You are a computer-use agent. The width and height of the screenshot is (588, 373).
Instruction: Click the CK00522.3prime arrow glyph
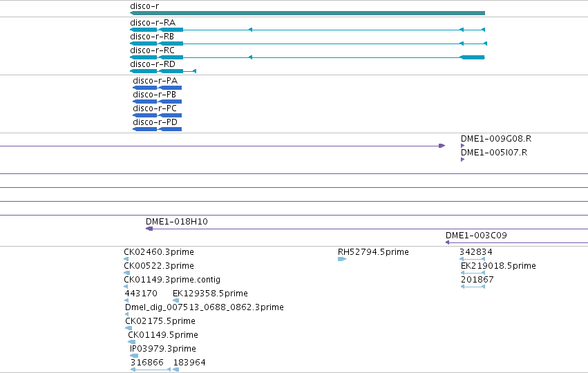[126, 273]
